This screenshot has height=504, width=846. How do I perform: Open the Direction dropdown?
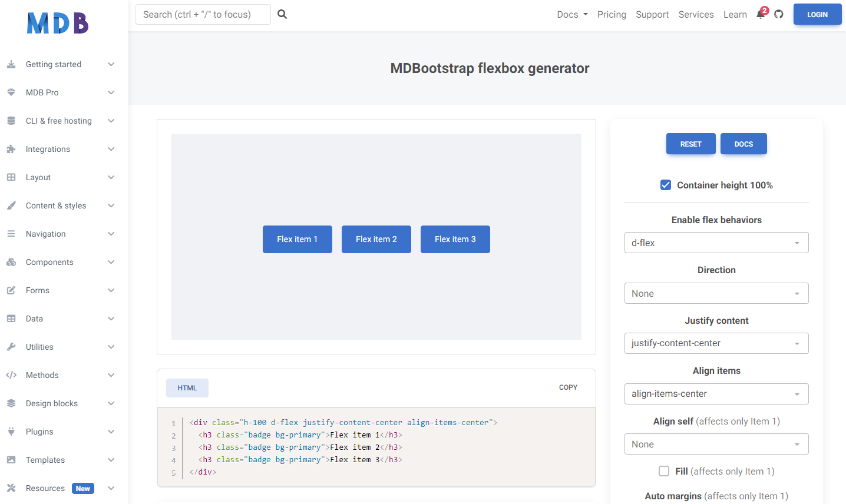(x=716, y=293)
